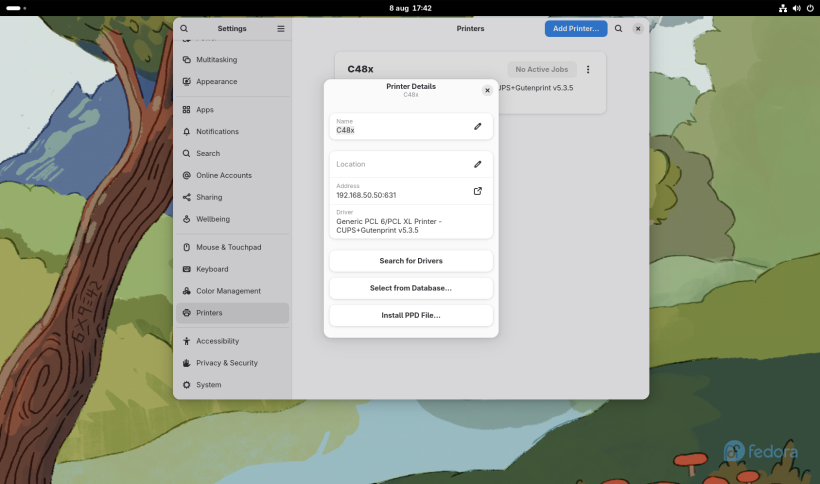The height and width of the screenshot is (484, 820).
Task: Click the address text 192.168.50.50:631
Action: (366, 195)
